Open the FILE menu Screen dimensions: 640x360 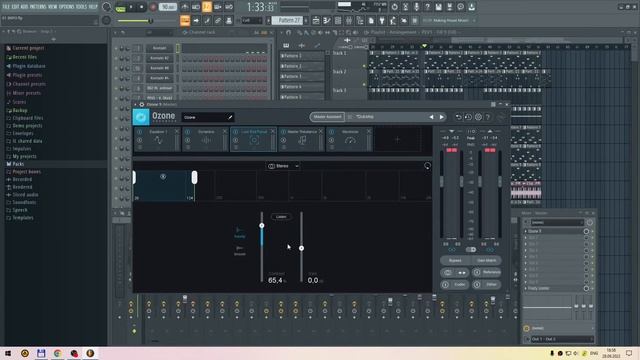(6, 7)
